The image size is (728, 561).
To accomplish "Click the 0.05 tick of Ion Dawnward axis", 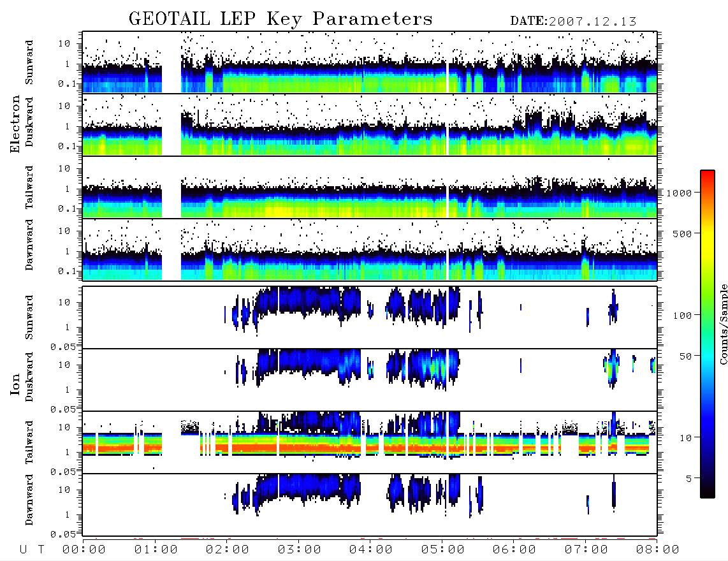I will pos(63,534).
